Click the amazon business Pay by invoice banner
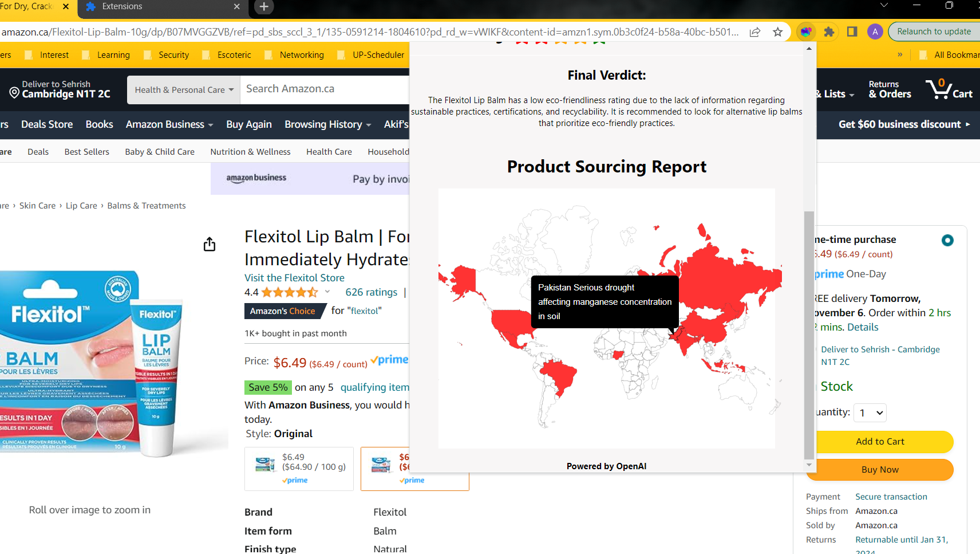This screenshot has height=554, width=980. tap(310, 179)
